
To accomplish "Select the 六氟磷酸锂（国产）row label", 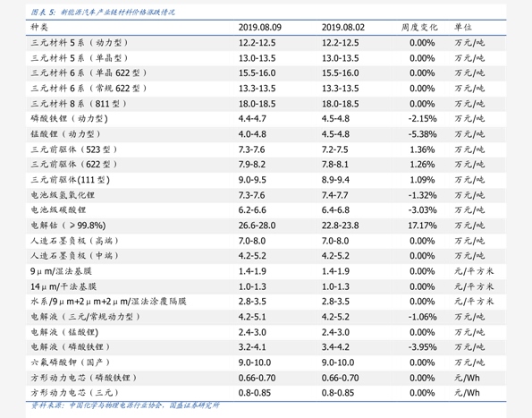I will [71, 363].
